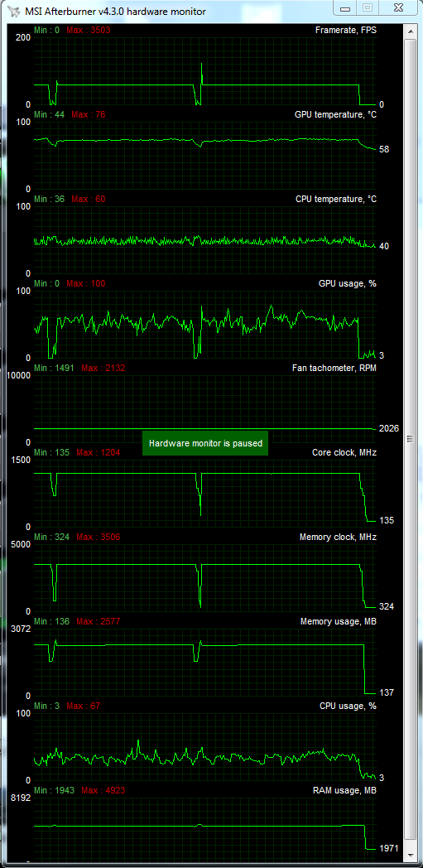
Task: Click current fan speed value 2026
Action: pyautogui.click(x=388, y=428)
